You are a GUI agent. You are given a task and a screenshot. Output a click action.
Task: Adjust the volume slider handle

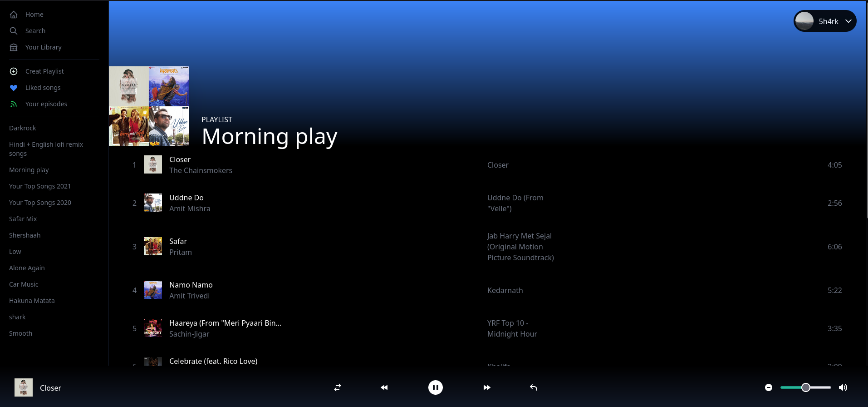tap(806, 387)
